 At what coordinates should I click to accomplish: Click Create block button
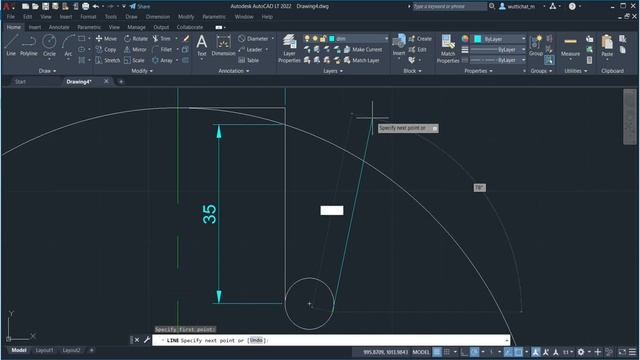pos(420,39)
